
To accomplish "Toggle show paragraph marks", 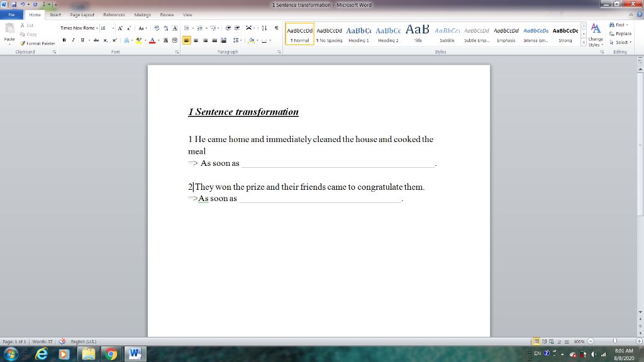I will click(277, 28).
